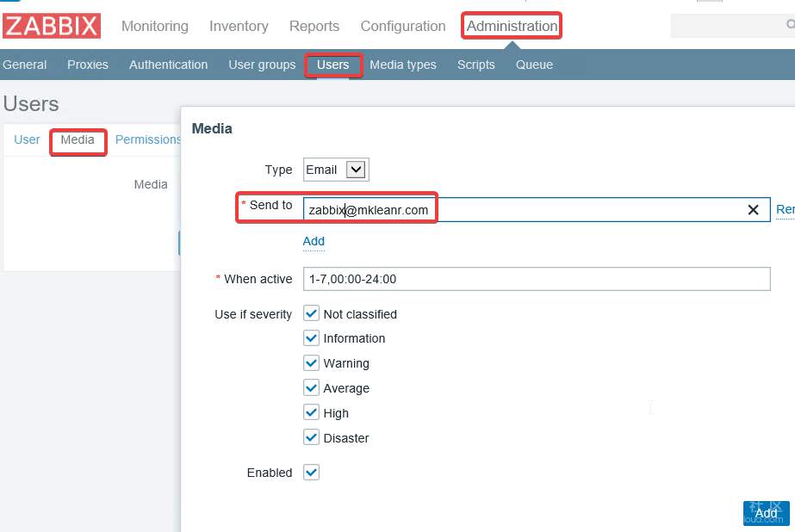Image resolution: width=795 pixels, height=532 pixels.
Task: Go to User groups submenu
Action: pyautogui.click(x=262, y=65)
